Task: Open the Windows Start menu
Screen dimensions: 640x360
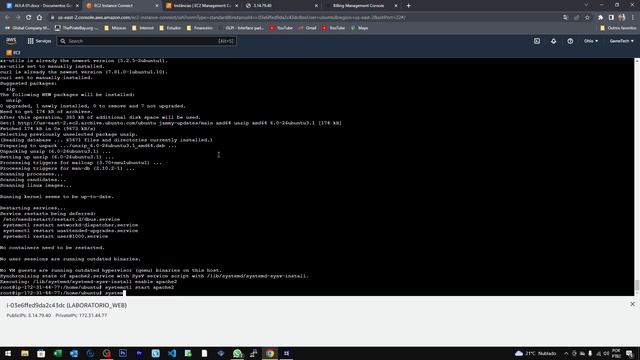Action: click(8, 353)
